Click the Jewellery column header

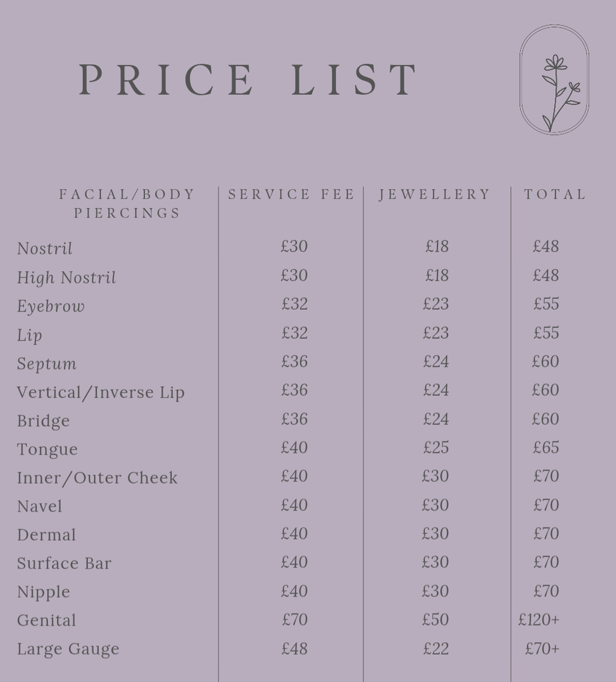435,194
